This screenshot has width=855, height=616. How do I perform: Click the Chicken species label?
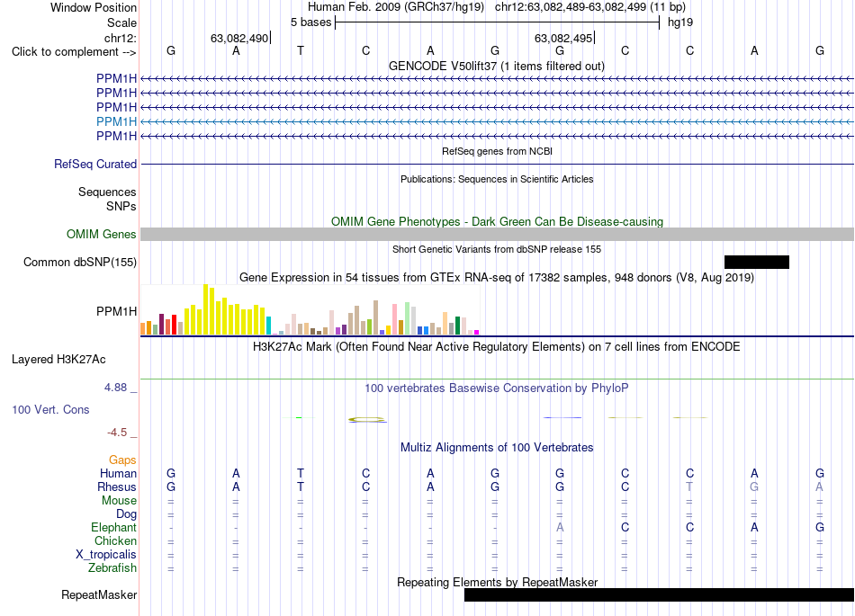pyautogui.click(x=115, y=540)
